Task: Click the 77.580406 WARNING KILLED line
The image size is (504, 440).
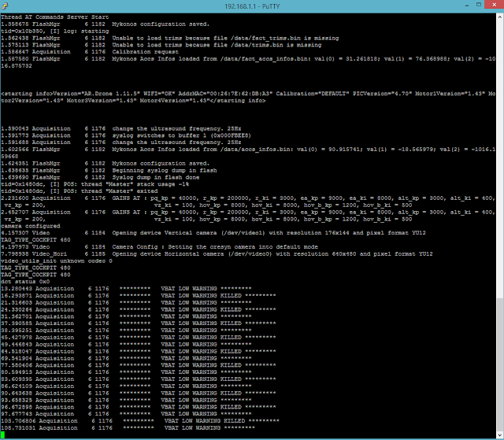Action: coord(139,365)
